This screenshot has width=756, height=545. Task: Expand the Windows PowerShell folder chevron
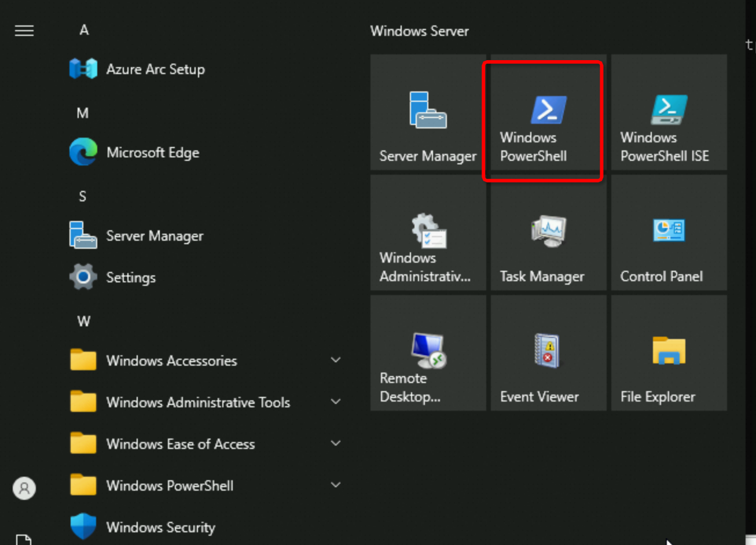coord(336,485)
